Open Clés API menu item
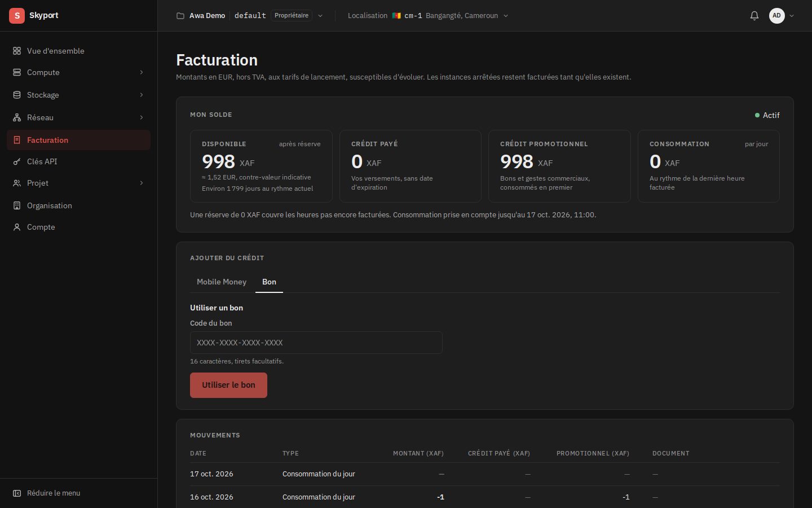The width and height of the screenshot is (812, 508). pyautogui.click(x=78, y=161)
